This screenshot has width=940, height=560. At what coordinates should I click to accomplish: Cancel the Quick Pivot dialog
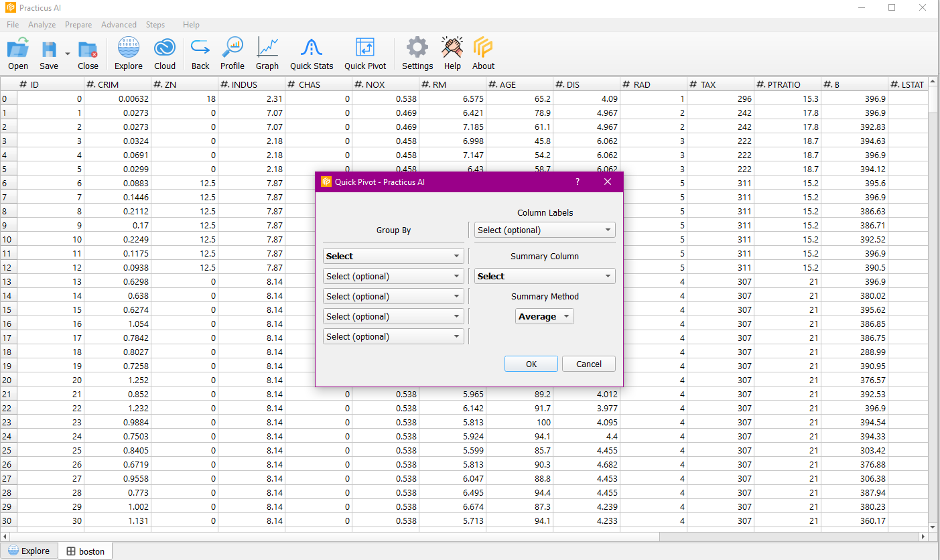pyautogui.click(x=588, y=364)
